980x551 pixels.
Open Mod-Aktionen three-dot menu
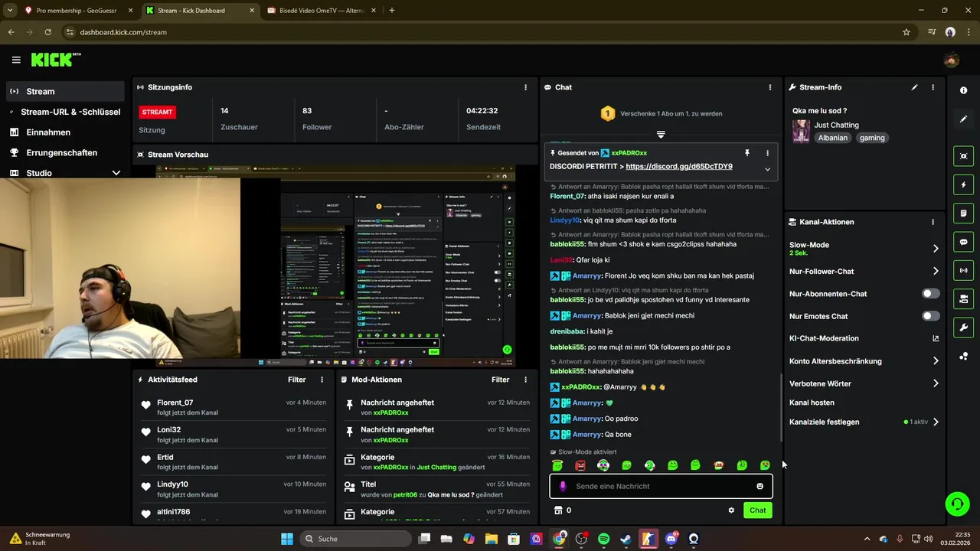[525, 380]
